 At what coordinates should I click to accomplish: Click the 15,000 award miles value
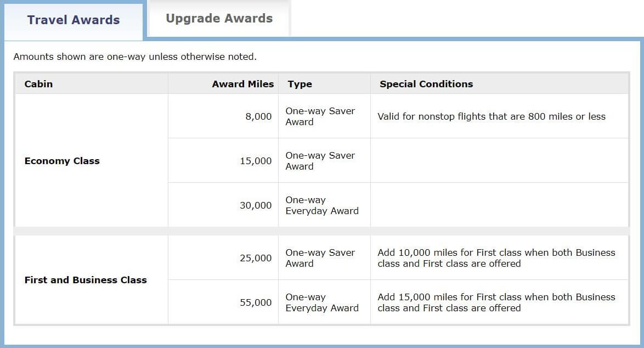tap(256, 161)
